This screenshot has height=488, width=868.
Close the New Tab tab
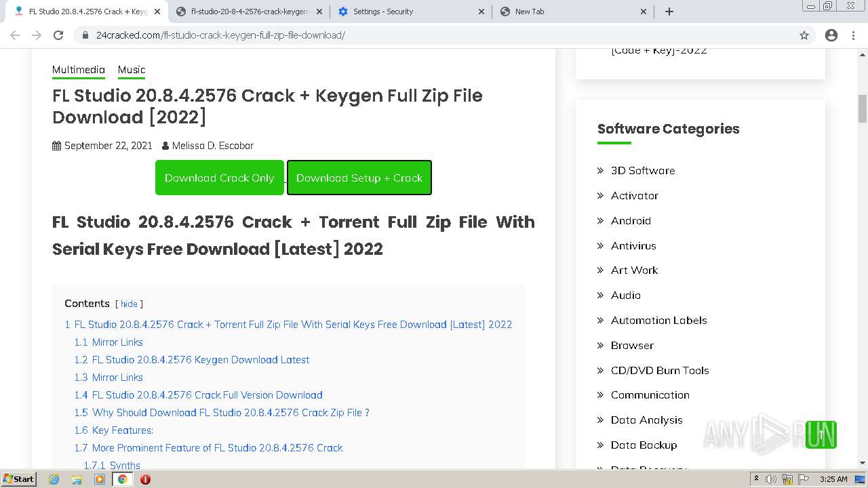pos(644,12)
